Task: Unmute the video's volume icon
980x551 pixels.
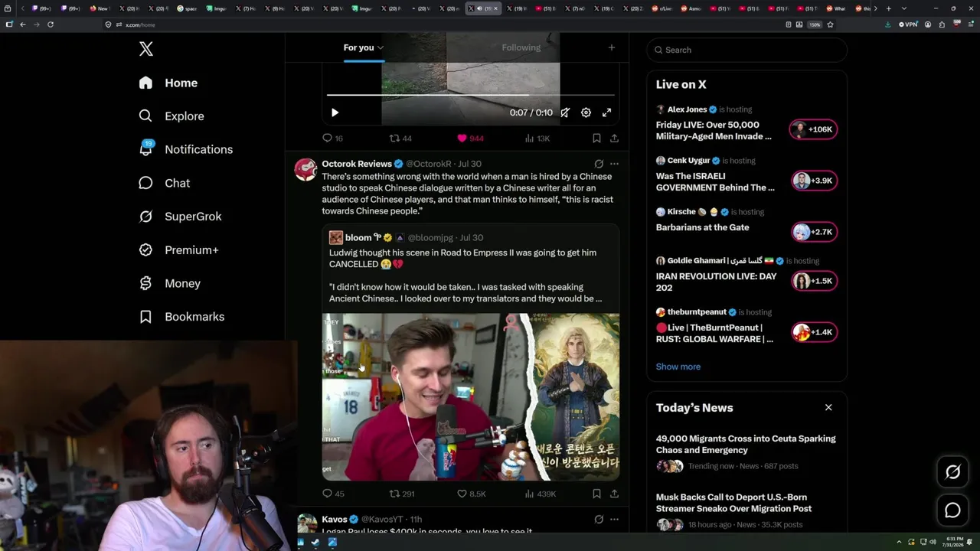Action: click(565, 112)
